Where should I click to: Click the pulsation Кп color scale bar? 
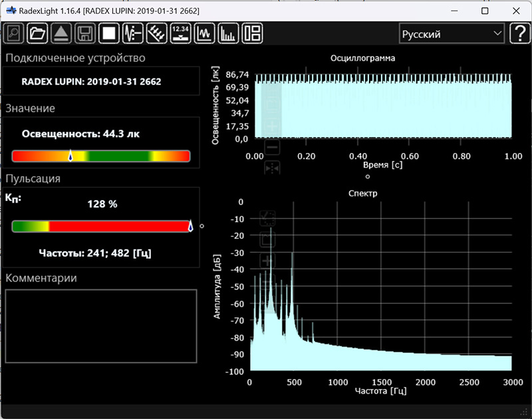(101, 226)
